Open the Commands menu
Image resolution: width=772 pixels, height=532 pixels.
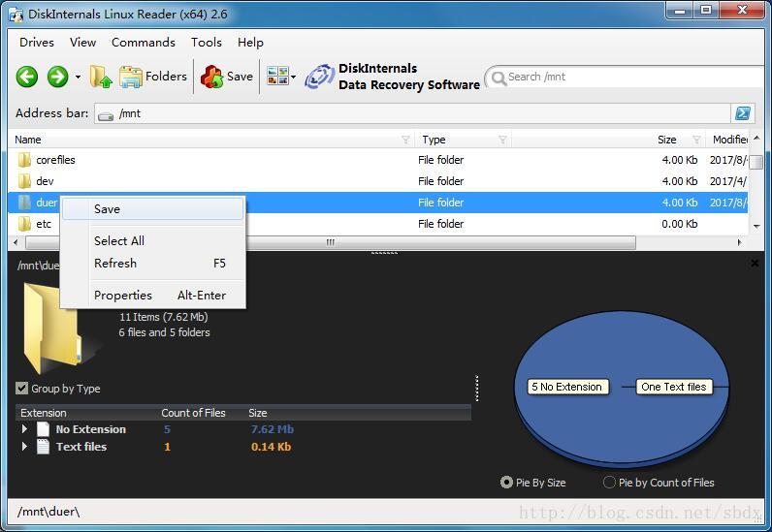pos(144,43)
